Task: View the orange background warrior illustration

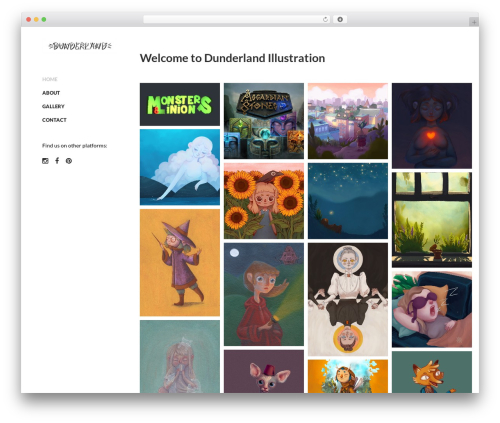Action: pos(348,376)
